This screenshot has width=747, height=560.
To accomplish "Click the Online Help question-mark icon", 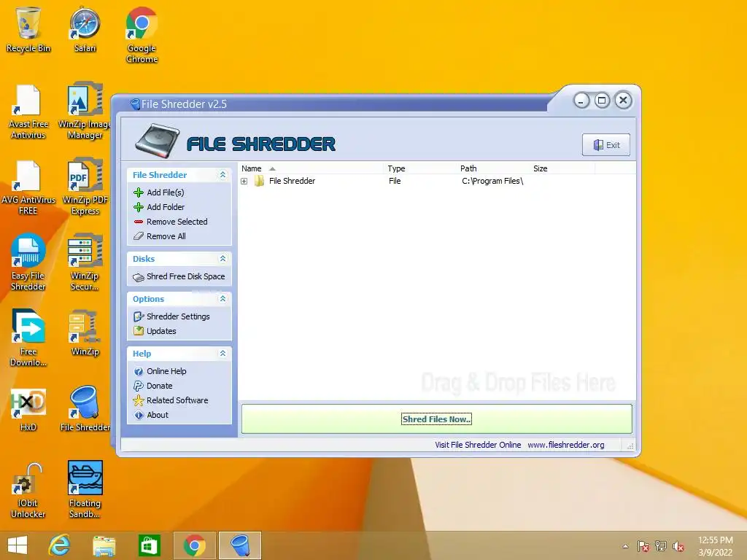I will click(x=139, y=371).
